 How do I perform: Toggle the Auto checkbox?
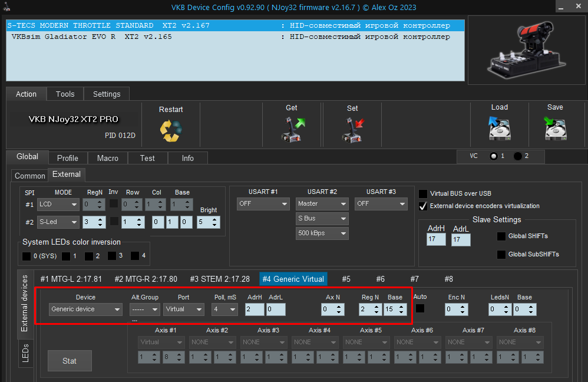[420, 308]
